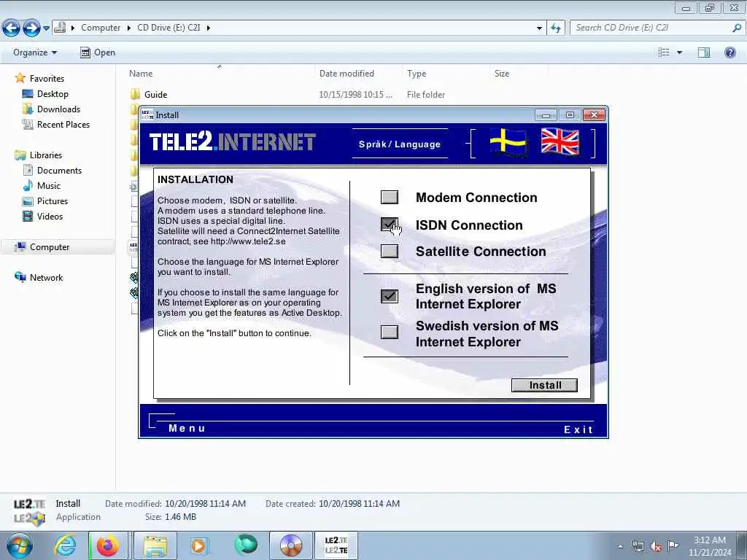
Task: Select Computer in address breadcrumb
Action: pyautogui.click(x=101, y=28)
